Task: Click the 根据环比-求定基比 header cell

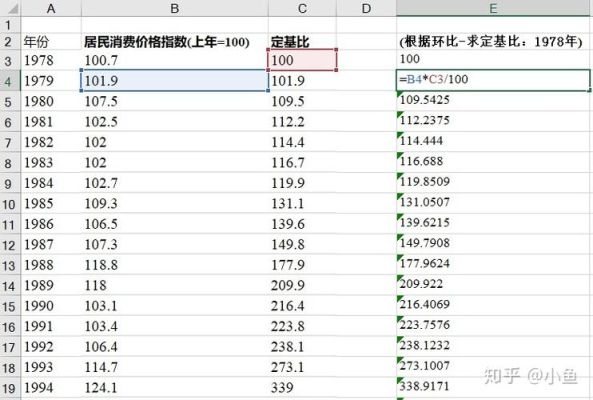Action: coord(493,42)
